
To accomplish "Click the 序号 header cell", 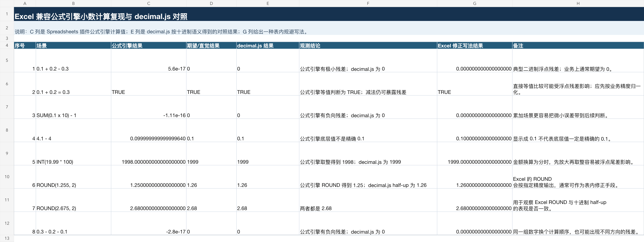I will tap(25, 45).
